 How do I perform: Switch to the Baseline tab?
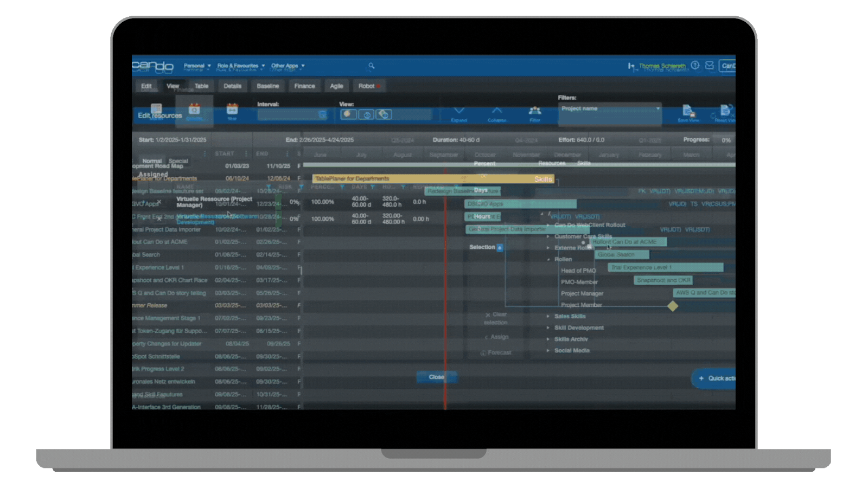click(x=267, y=86)
